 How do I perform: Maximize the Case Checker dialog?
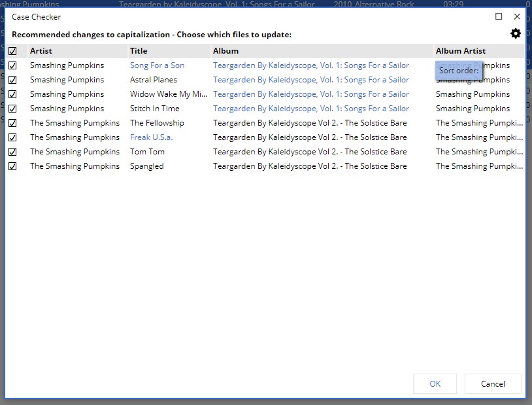pos(499,16)
